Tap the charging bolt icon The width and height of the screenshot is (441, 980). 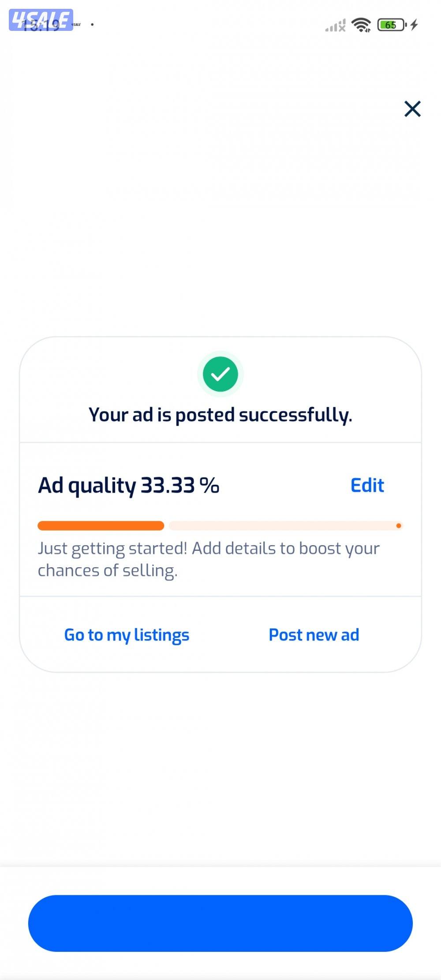point(414,25)
